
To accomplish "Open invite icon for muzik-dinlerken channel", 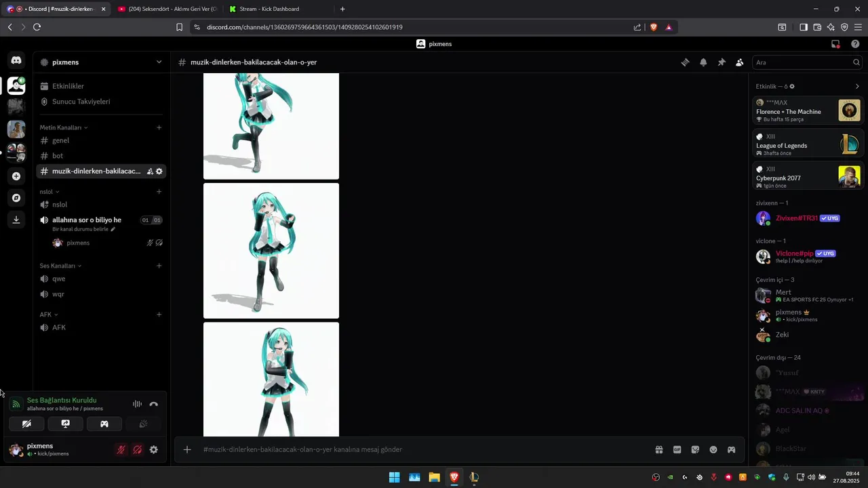I will [x=150, y=171].
